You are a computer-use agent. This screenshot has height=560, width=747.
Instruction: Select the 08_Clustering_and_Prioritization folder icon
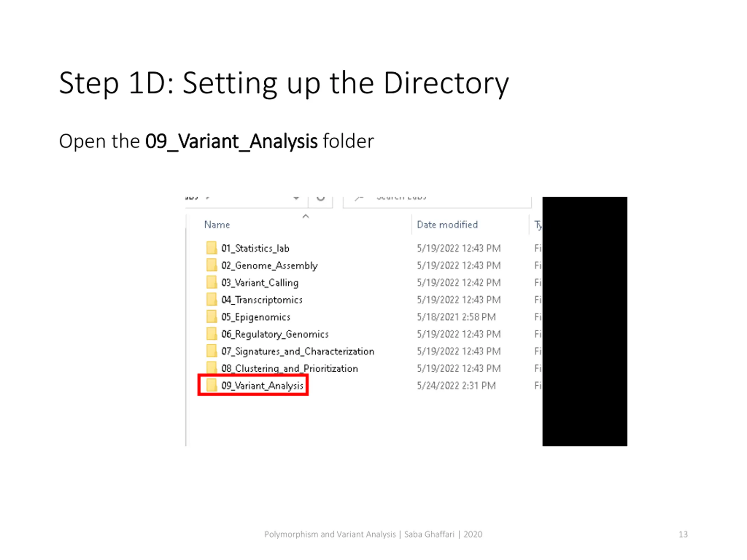click(212, 367)
